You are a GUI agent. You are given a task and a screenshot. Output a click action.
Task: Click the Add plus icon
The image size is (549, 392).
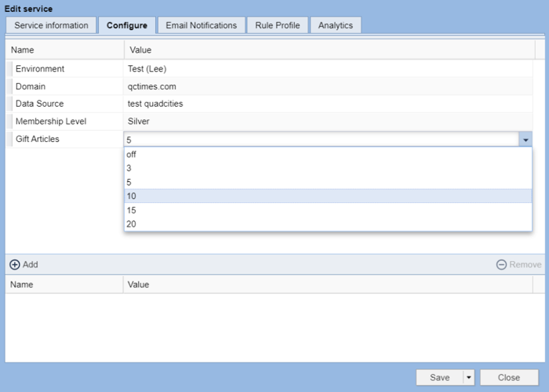(15, 265)
